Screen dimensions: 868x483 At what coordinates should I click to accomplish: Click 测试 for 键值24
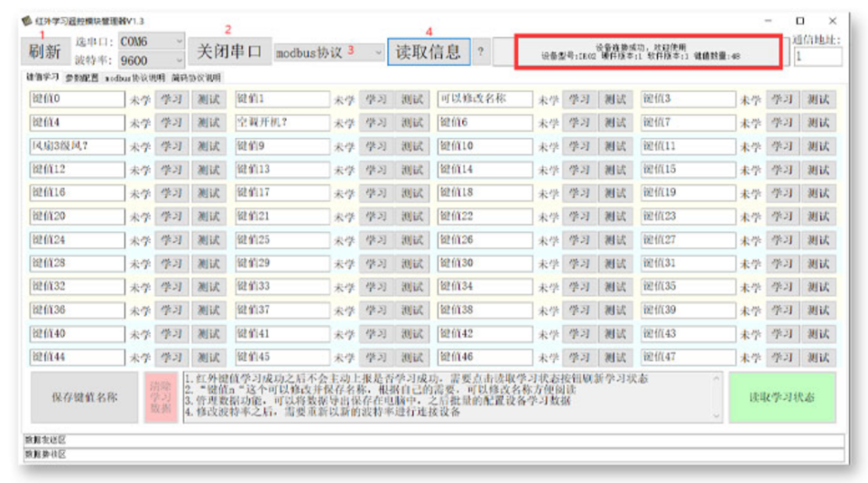coord(208,240)
